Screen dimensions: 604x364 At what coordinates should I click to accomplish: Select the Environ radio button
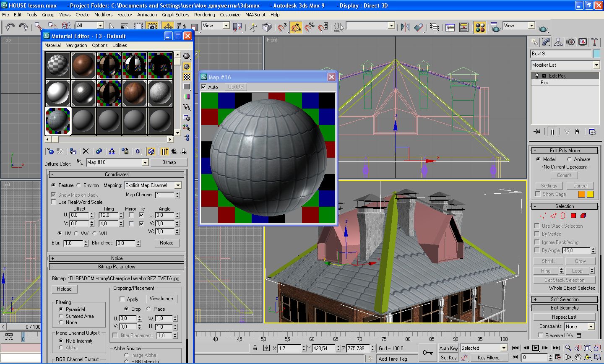(78, 185)
